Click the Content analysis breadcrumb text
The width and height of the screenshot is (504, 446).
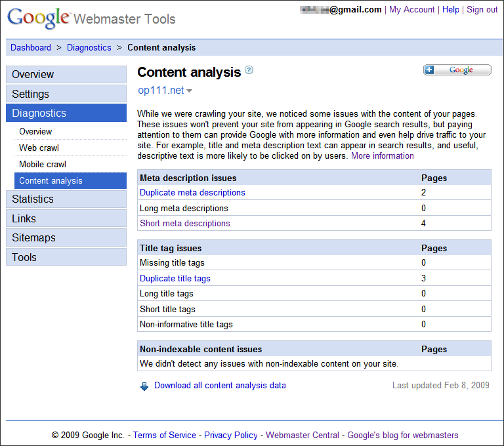(161, 48)
